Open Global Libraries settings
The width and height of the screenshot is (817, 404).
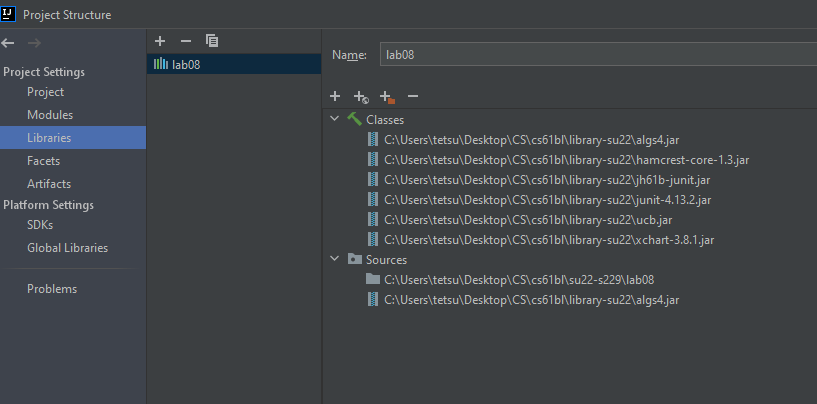67,248
